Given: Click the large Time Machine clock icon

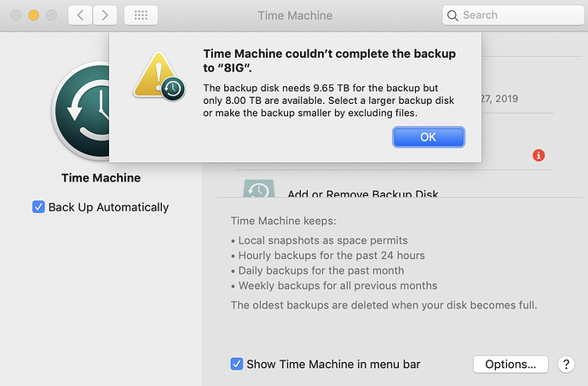Looking at the screenshot, I should click(x=82, y=111).
